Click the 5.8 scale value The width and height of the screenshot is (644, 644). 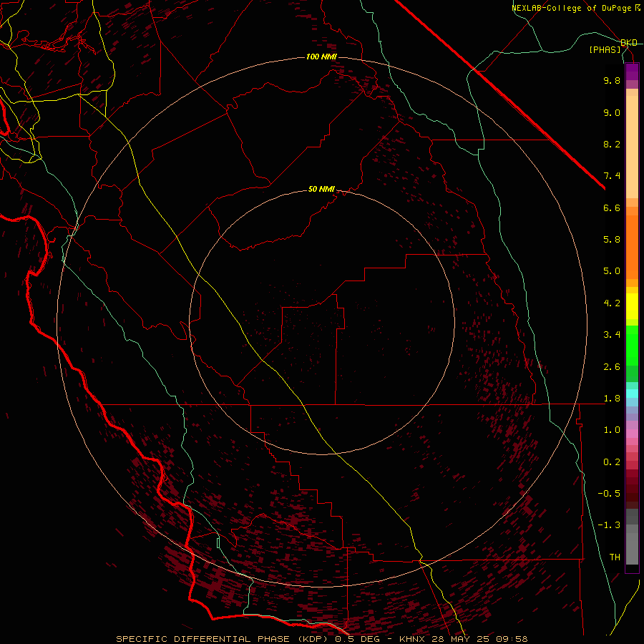point(612,240)
